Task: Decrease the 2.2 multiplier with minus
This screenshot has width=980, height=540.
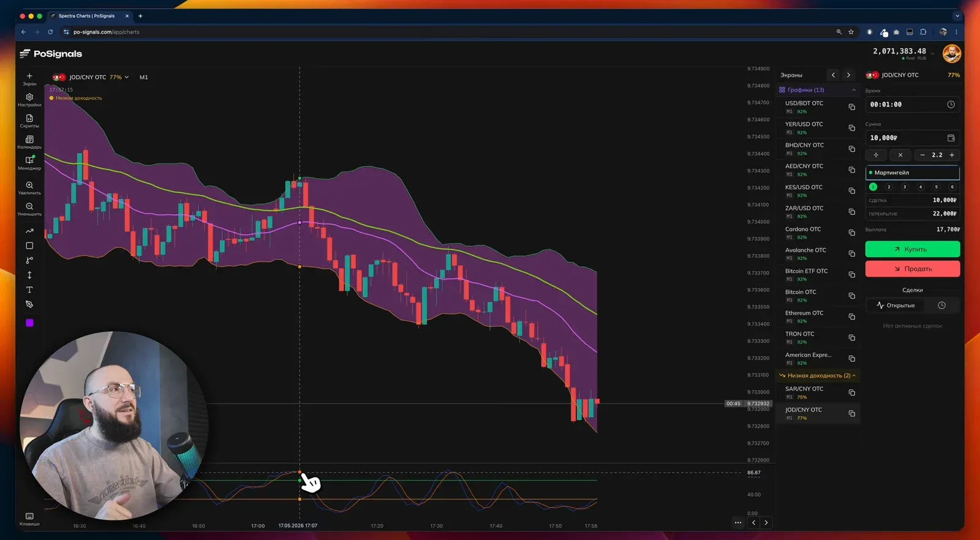Action: (x=922, y=155)
